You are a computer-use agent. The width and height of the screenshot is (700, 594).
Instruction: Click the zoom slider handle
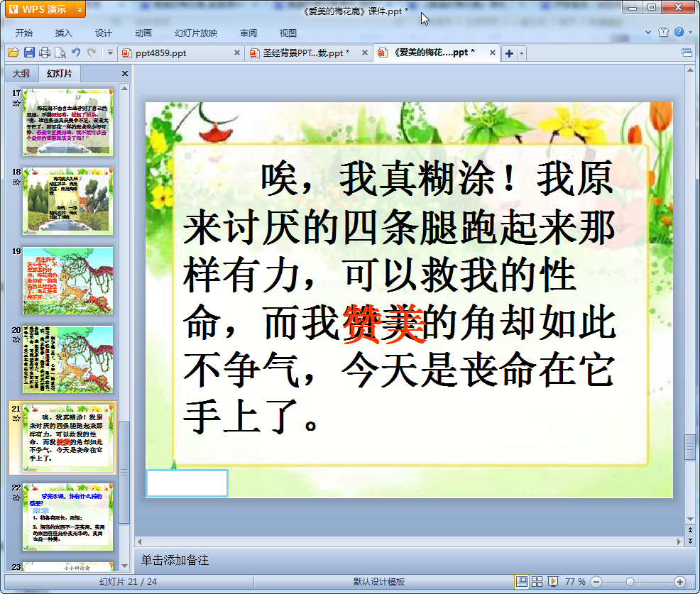(x=630, y=582)
